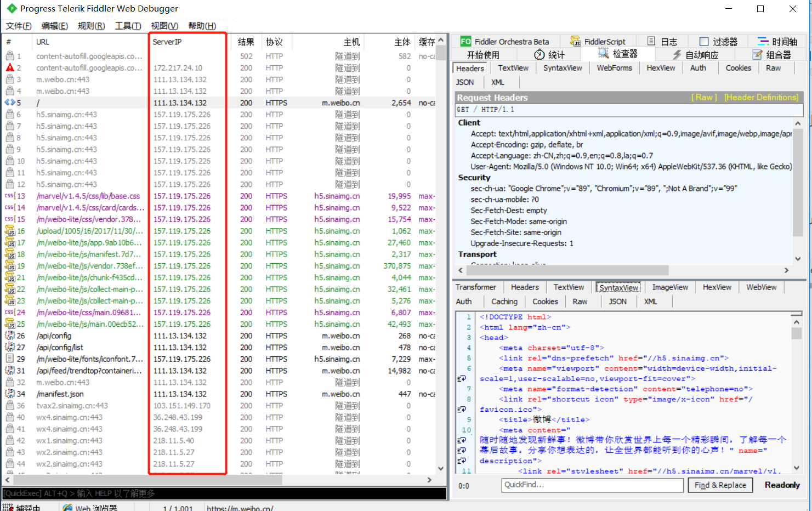
Task: Click the capturing icon in status bar
Action: (8, 507)
